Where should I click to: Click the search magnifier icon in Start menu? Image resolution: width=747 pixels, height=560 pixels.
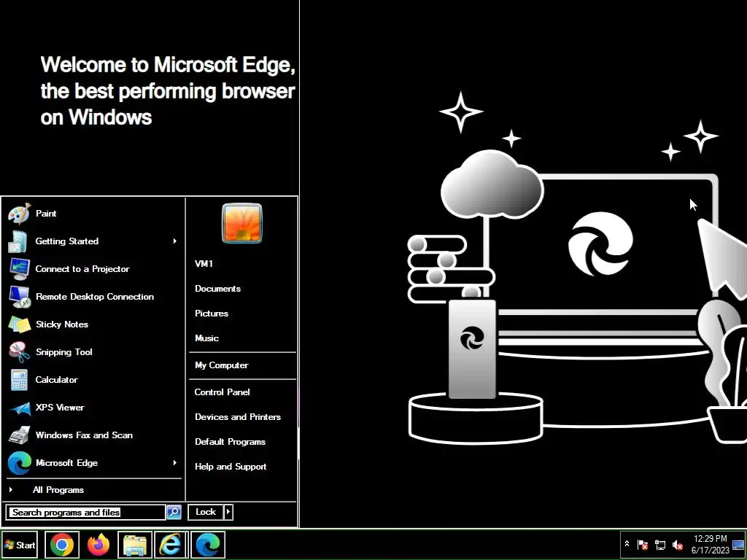(x=174, y=513)
